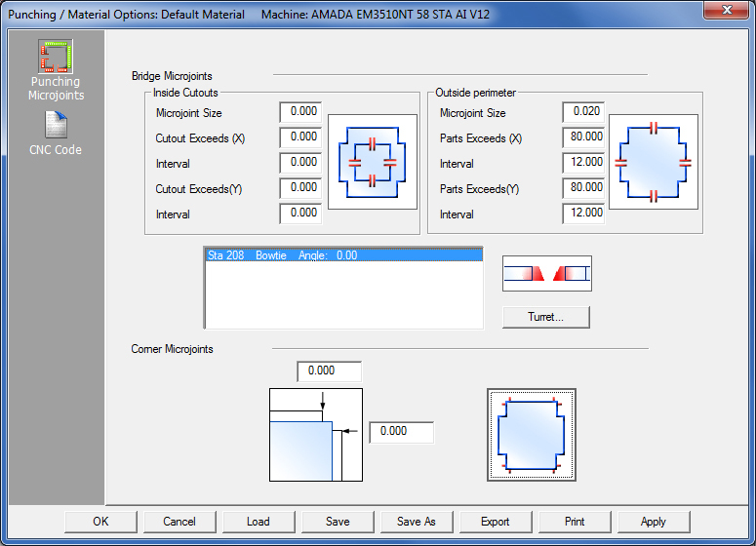
Task: Save the material options
Action: [338, 522]
